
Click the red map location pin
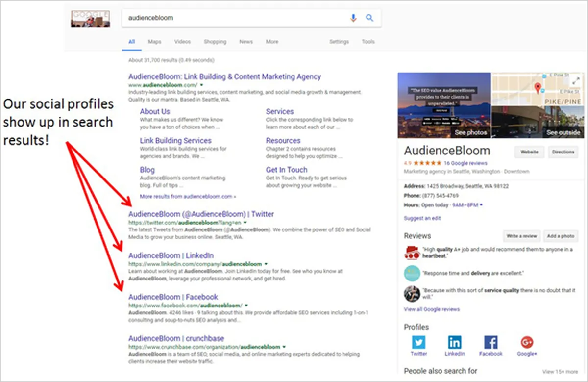coord(538,89)
